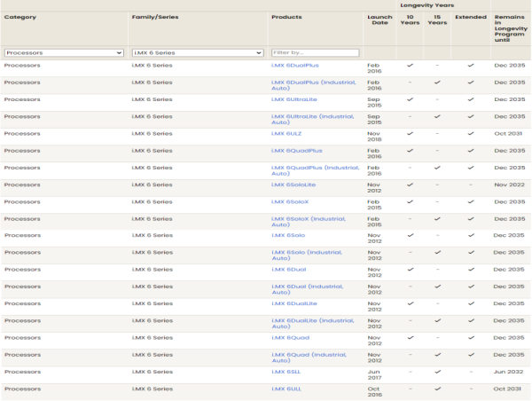Screen dimensions: 532x401
Task: Open i.MX 6Quad (Industrial, Auto) link
Action: tap(309, 358)
